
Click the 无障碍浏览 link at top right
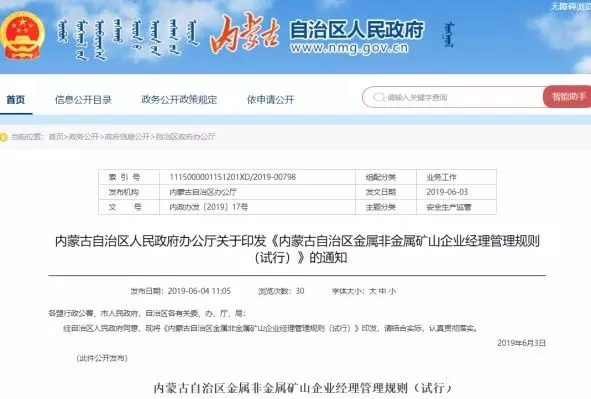click(571, 6)
